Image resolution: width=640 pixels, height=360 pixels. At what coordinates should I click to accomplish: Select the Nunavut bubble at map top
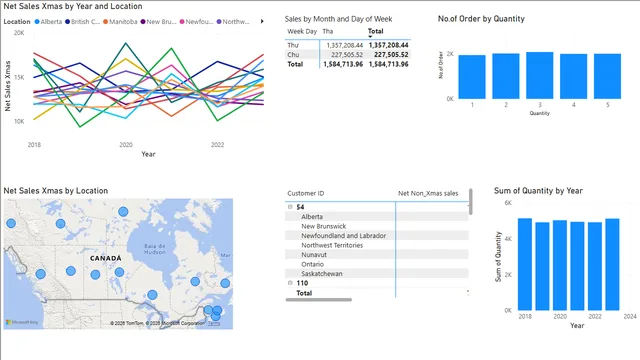[x=123, y=211]
